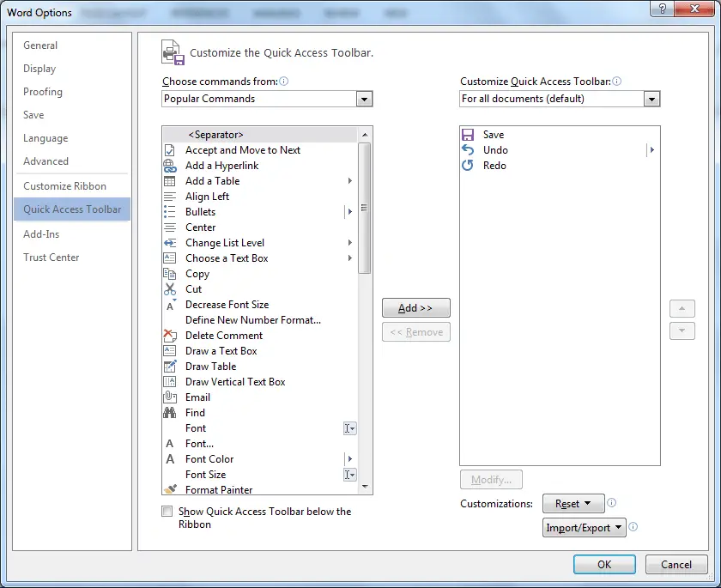721x588 pixels.
Task: Enable Show Quick Access Toolbar below Ribbon
Action: (x=167, y=512)
